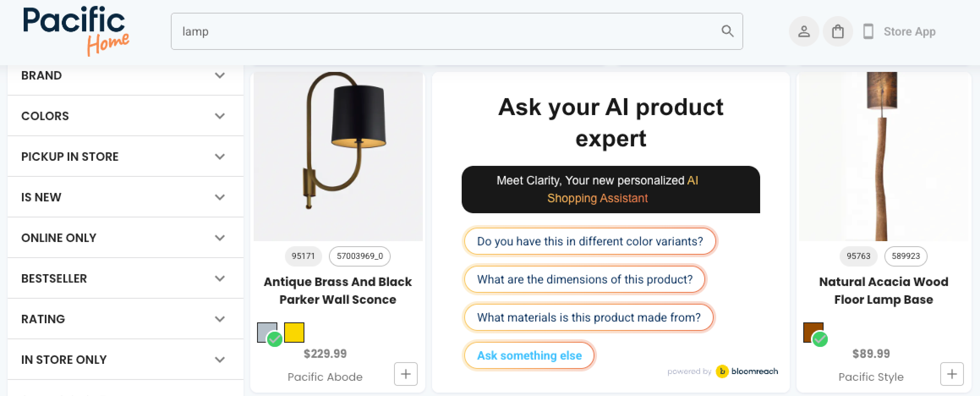
Task: Open the shopping bag cart icon
Action: tap(838, 31)
